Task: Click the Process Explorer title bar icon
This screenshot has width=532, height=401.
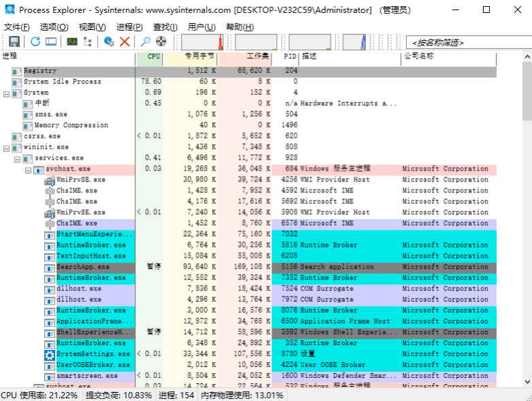Action: 10,9
